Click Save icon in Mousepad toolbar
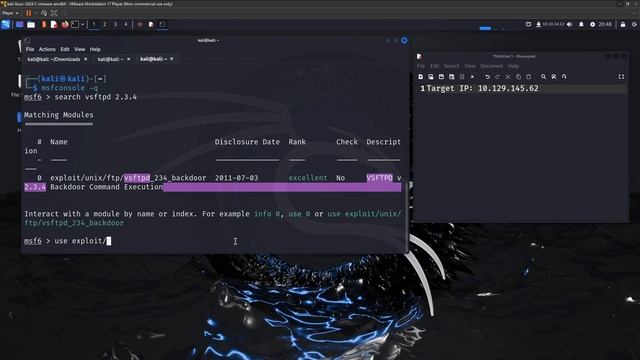Image resolution: width=640 pixels, height=360 pixels. pos(441,77)
